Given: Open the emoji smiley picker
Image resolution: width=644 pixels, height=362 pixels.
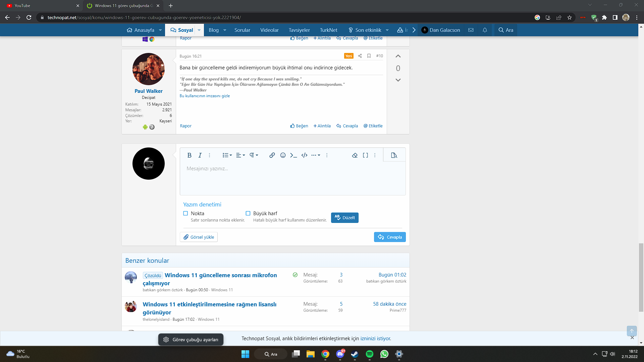Looking at the screenshot, I should (283, 155).
